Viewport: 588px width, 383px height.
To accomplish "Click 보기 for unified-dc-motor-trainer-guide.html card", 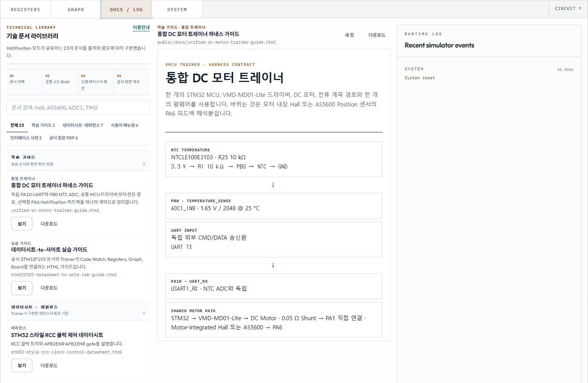I will (x=22, y=224).
